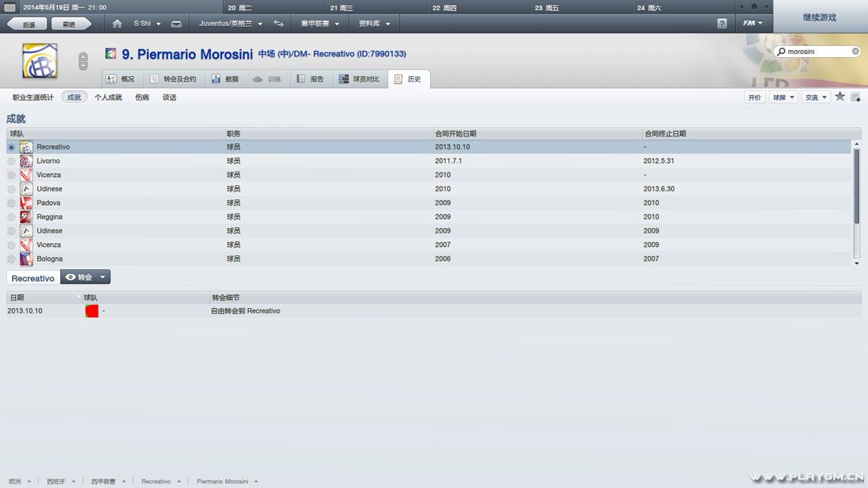Add player to shortlist with star icon
The image size is (868, 488).
(x=840, y=97)
